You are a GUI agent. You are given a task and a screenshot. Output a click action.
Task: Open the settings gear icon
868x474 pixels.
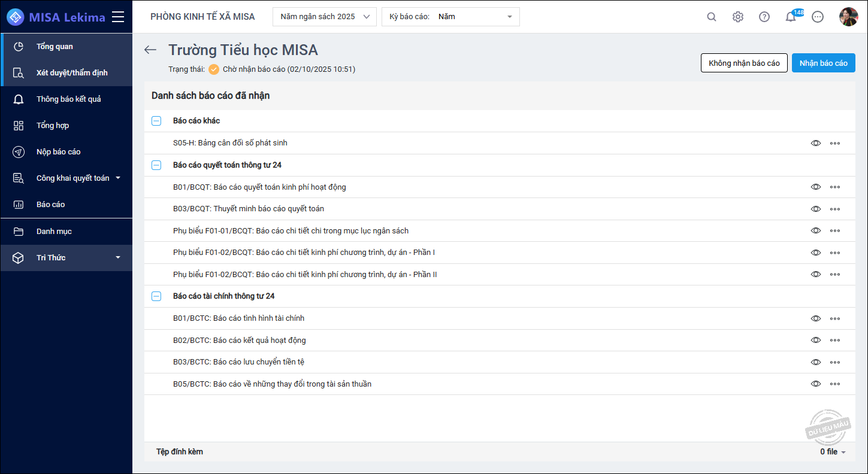coord(738,17)
